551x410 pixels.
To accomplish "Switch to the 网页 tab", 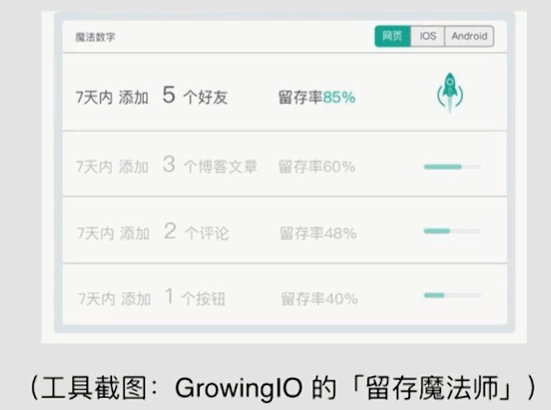I will (x=393, y=36).
